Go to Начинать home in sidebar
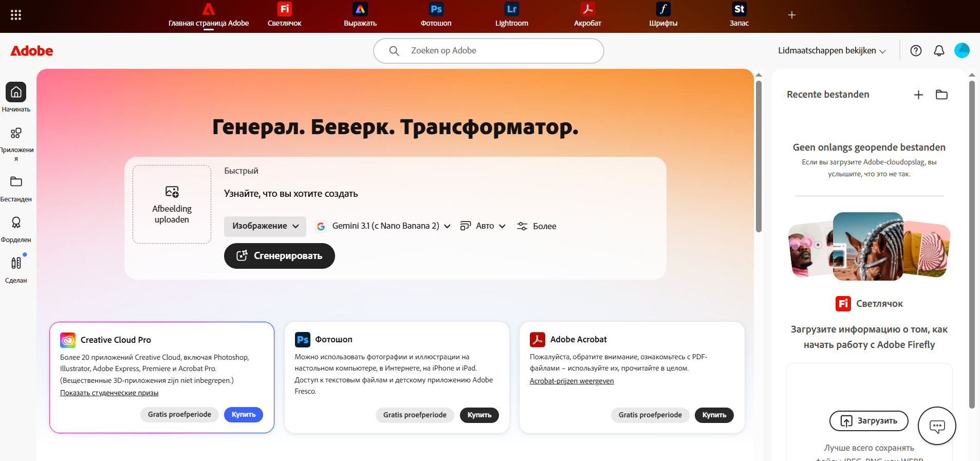 point(16,97)
